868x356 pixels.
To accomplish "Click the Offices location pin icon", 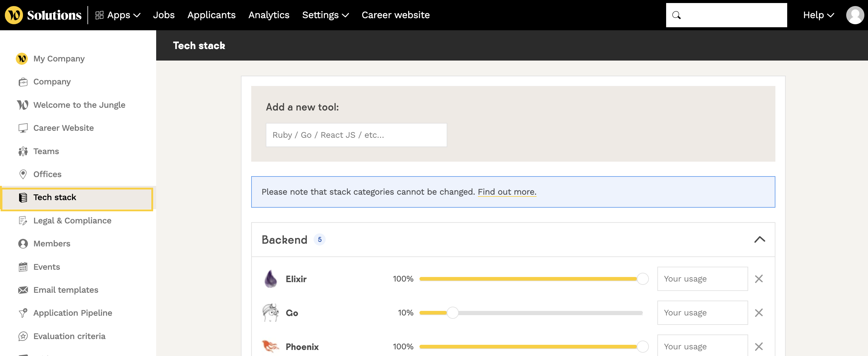I will pos(23,174).
